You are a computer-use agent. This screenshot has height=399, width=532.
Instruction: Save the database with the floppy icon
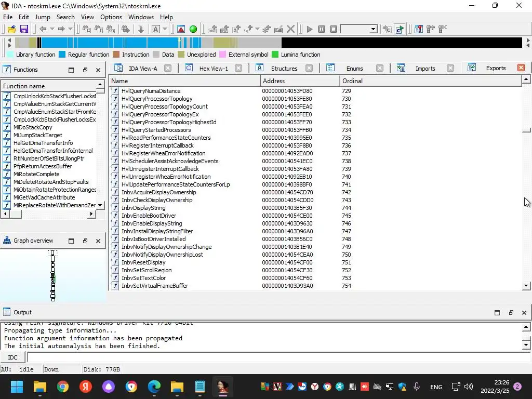(24, 29)
